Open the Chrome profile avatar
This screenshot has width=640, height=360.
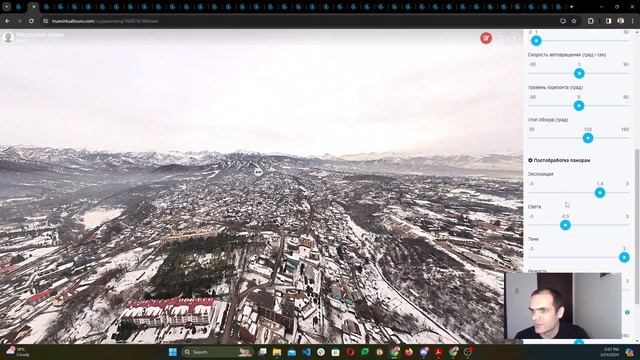click(620, 21)
